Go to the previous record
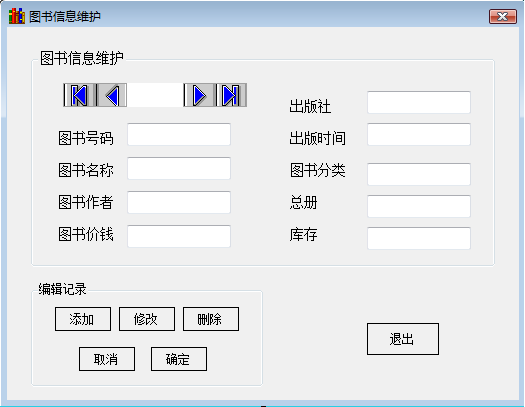This screenshot has width=525, height=407. (x=112, y=95)
